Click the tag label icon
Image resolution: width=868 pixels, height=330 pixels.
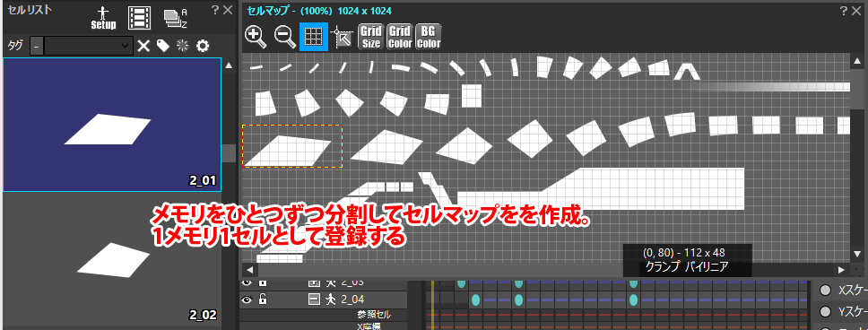[x=163, y=46]
